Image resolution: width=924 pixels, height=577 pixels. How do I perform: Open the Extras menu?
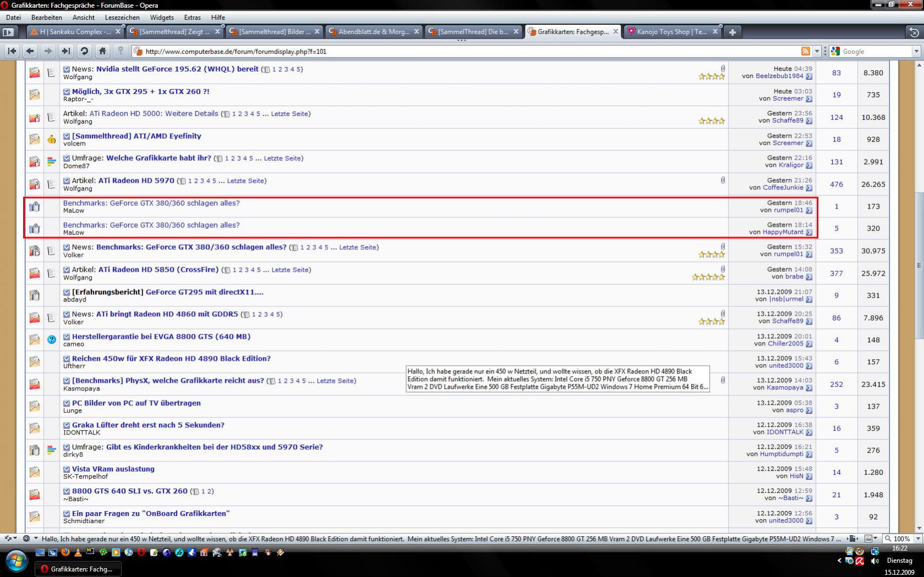(192, 18)
